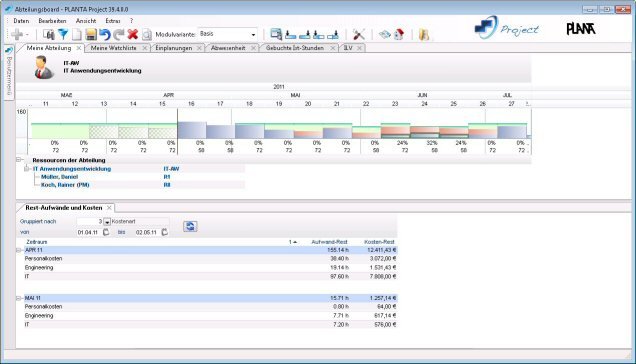
Task: Click the calendar icon next to 01.04.11
Action: (106, 232)
